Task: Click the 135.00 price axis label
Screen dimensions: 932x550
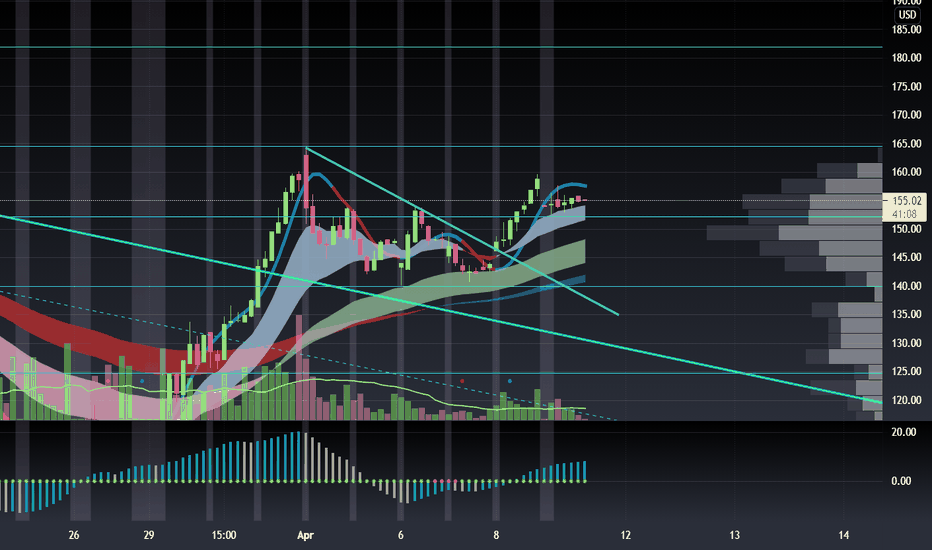Action: pyautogui.click(x=906, y=314)
